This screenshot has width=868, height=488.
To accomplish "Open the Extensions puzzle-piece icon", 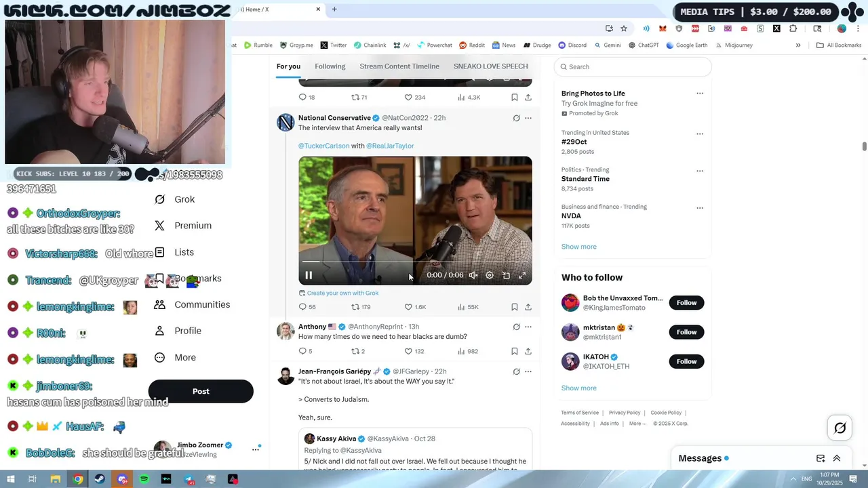I will [793, 28].
